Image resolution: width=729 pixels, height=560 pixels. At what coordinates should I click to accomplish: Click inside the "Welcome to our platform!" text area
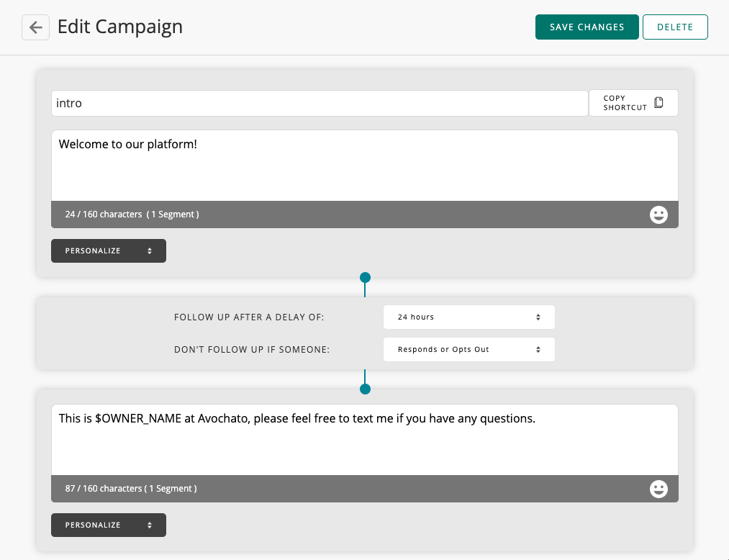(x=364, y=166)
